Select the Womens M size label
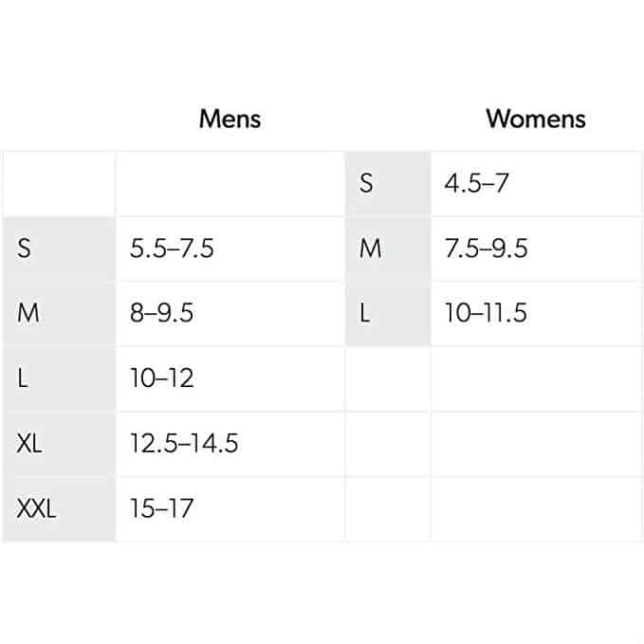This screenshot has width=644, height=644. click(x=388, y=248)
